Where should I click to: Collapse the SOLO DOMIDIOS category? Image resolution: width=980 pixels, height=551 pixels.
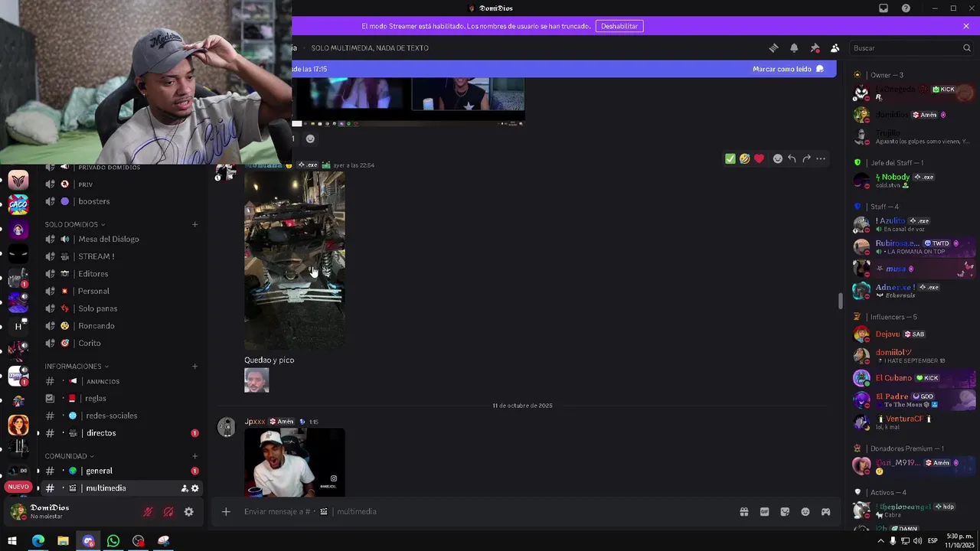click(76, 224)
